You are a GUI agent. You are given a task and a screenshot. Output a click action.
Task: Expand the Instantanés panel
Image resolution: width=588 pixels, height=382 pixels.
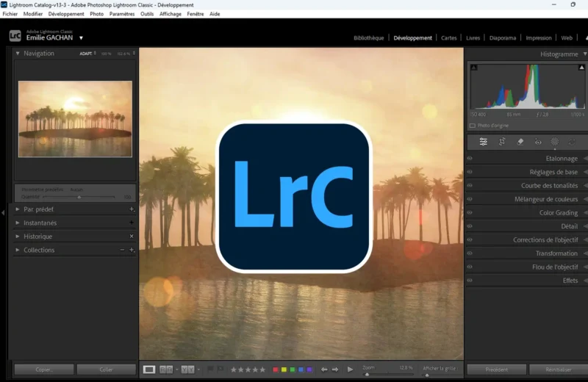point(18,223)
